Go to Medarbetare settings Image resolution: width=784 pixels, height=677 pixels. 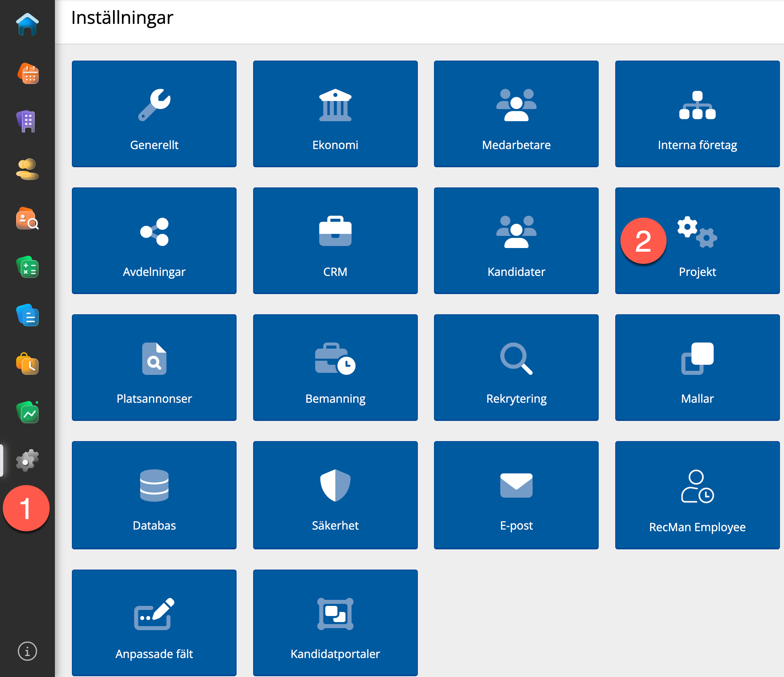pyautogui.click(x=516, y=114)
